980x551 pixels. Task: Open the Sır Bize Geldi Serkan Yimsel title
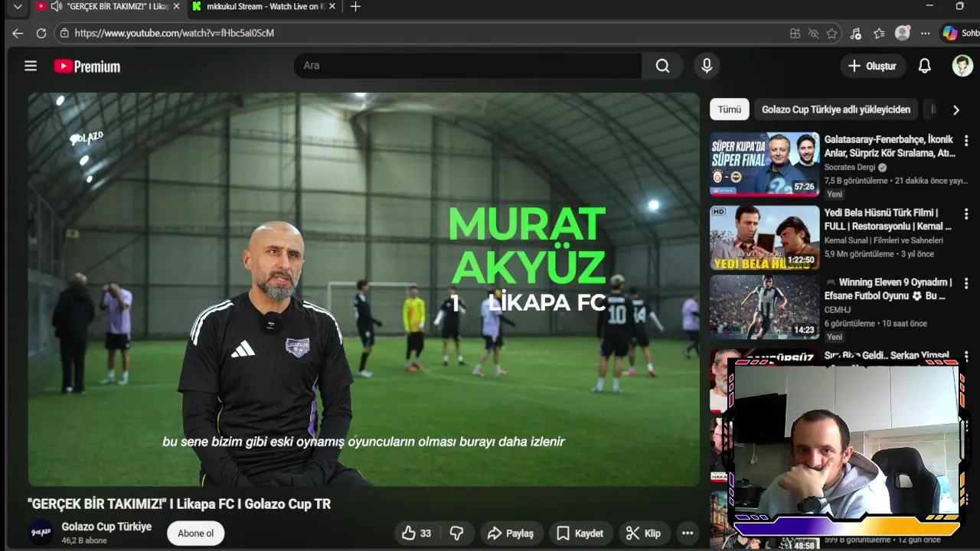coord(887,355)
